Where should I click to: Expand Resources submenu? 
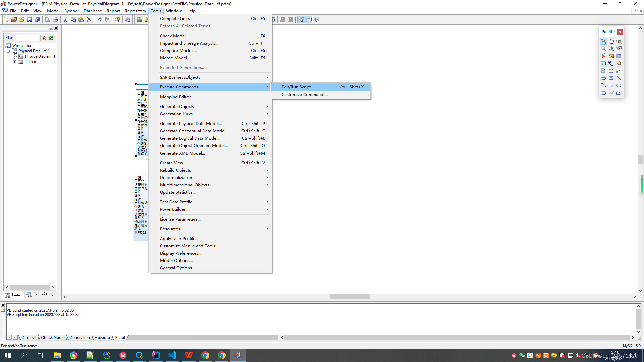[x=210, y=229]
